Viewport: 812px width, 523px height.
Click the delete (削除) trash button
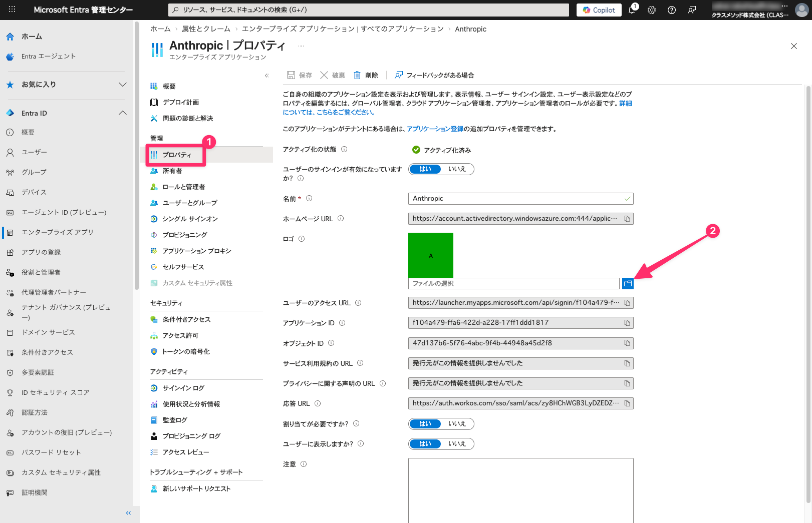pos(366,75)
